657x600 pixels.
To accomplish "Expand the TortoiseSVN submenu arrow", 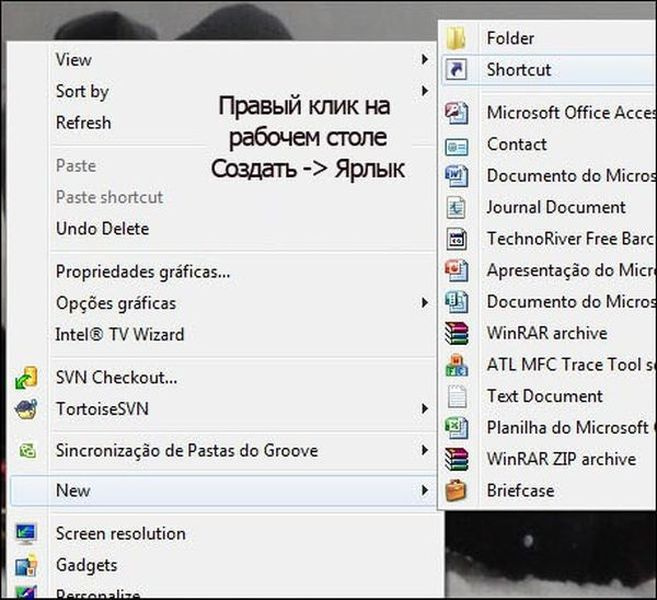I will click(x=425, y=409).
